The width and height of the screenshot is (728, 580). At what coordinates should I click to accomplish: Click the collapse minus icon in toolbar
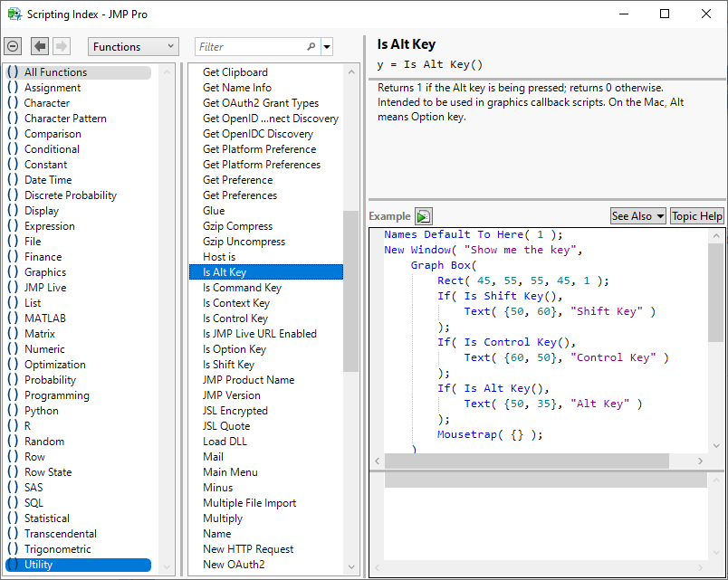(13, 46)
